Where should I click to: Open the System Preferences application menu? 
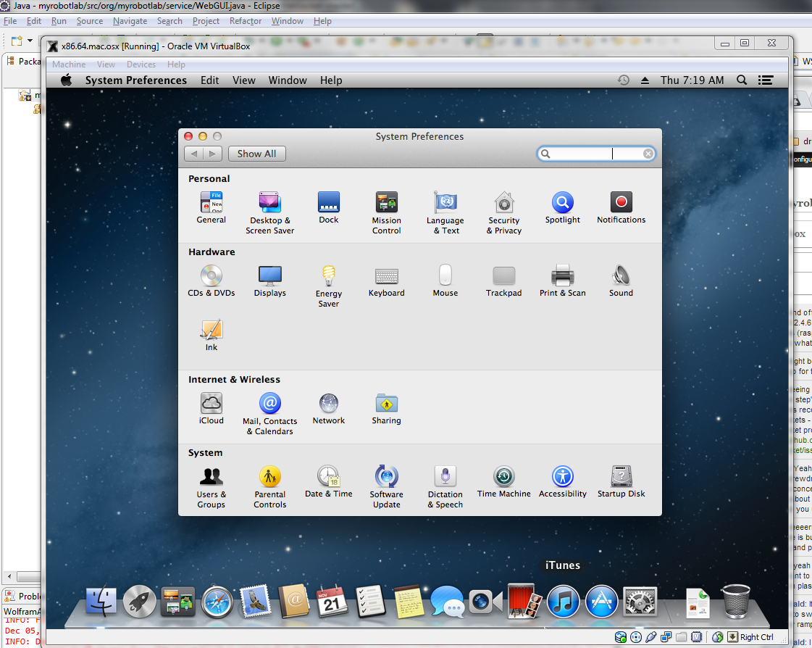click(x=136, y=80)
